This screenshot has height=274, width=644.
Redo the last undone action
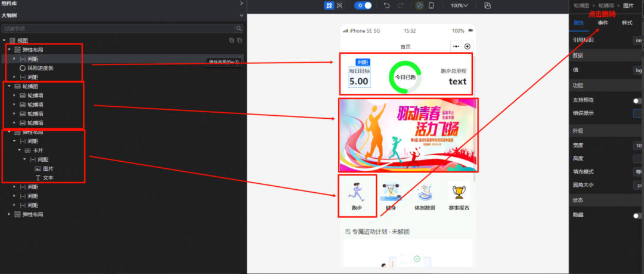click(400, 5)
